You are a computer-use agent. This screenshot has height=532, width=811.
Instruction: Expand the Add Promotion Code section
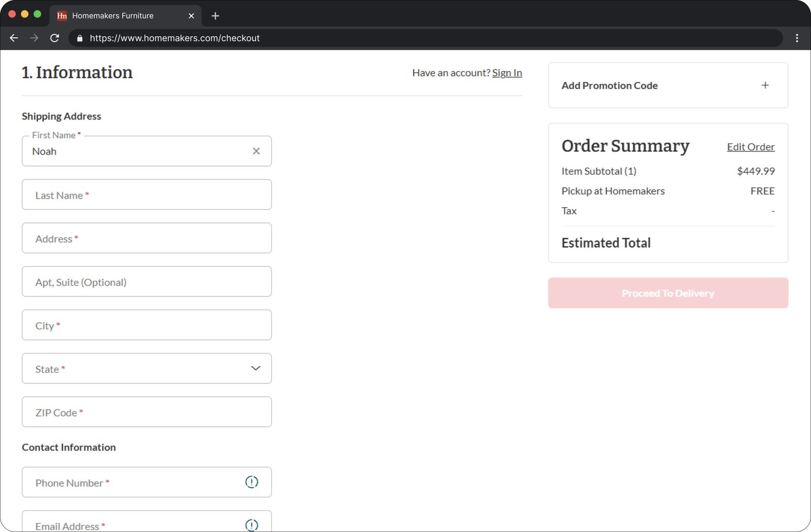pos(765,85)
